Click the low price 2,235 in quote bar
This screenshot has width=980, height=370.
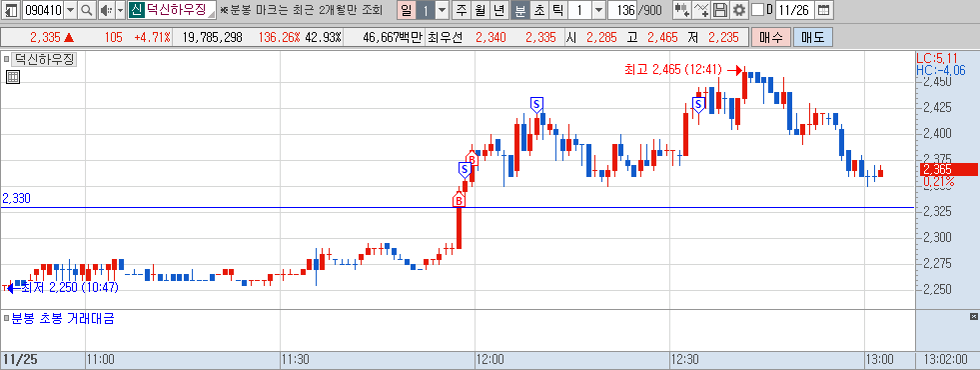[723, 38]
